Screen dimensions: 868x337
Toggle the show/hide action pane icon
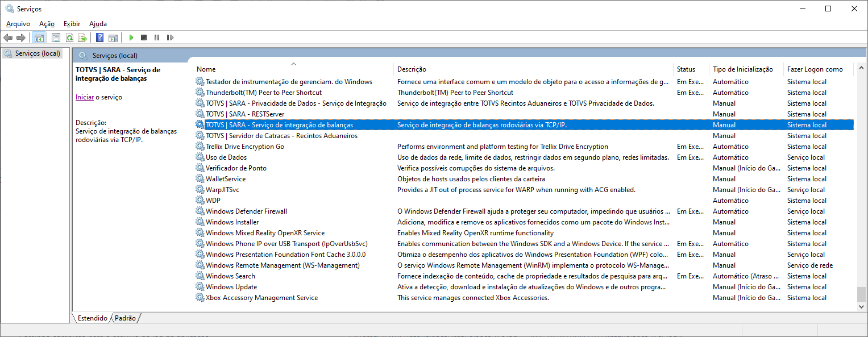point(113,38)
